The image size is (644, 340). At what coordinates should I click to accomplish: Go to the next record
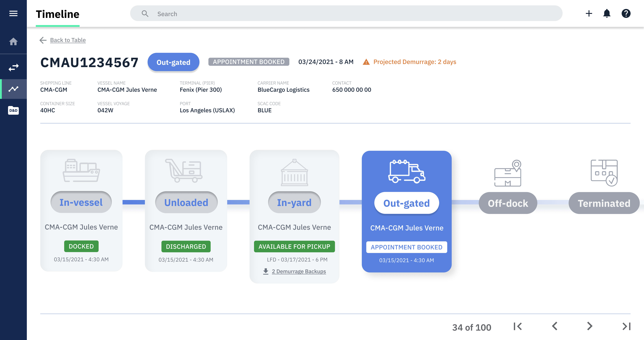590,326
